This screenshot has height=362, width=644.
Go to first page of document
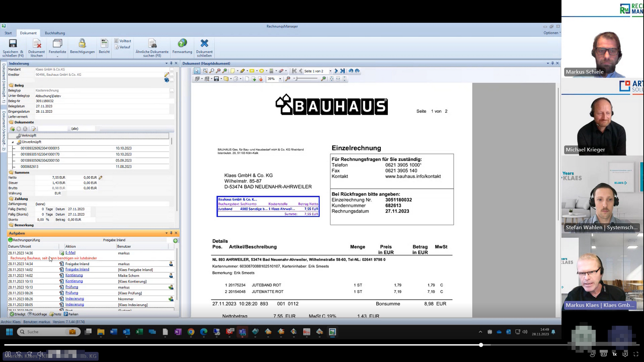(294, 71)
